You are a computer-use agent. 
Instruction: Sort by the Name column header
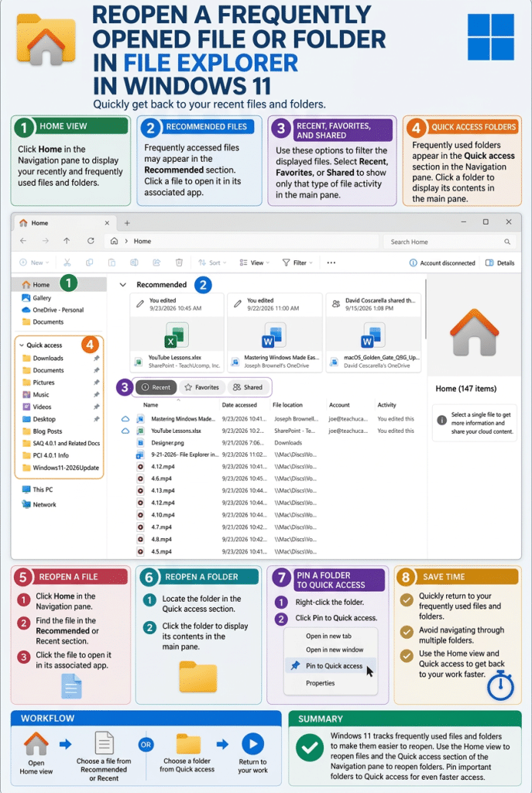(x=151, y=405)
